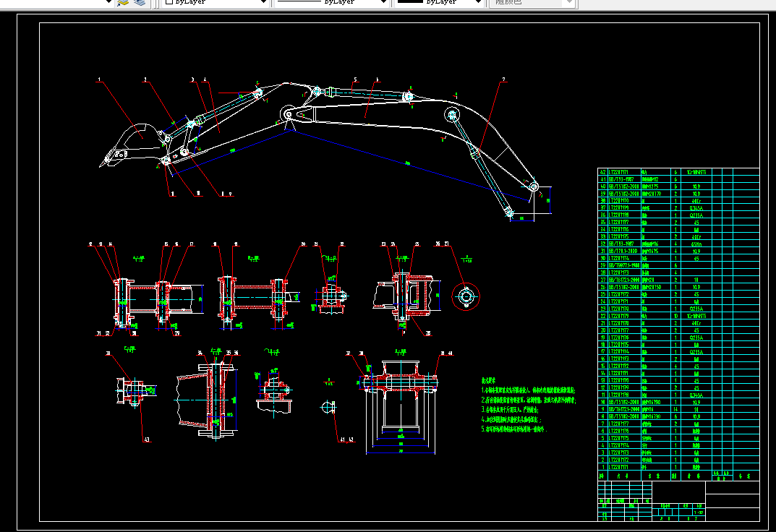Select the long blue dimension line under the arm
Screen dimensions: 776x532
coord(411,164)
